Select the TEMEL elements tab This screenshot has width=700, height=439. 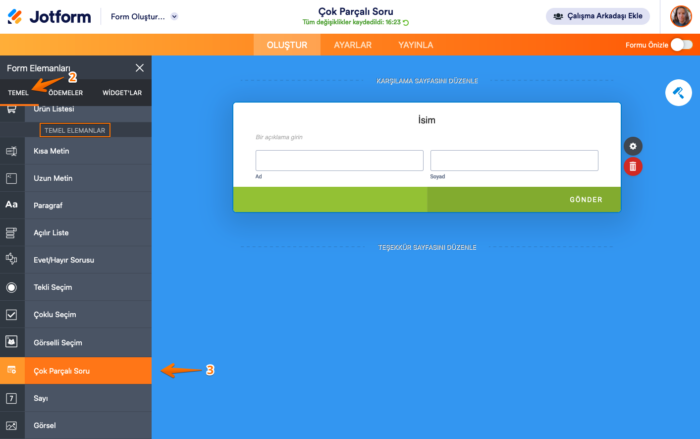point(18,93)
